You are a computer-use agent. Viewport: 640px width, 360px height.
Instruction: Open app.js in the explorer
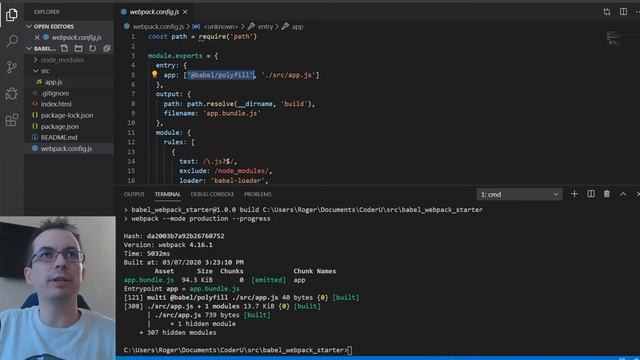point(53,82)
